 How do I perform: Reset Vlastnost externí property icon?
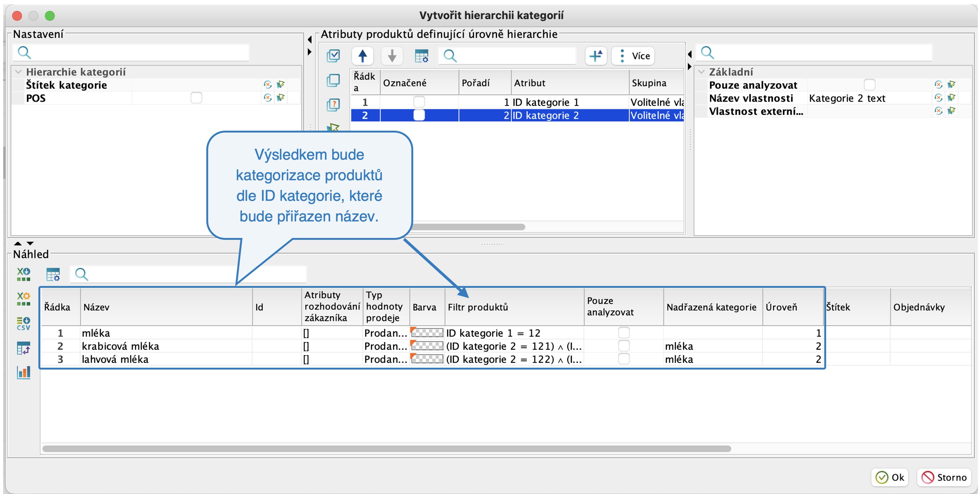[x=938, y=111]
